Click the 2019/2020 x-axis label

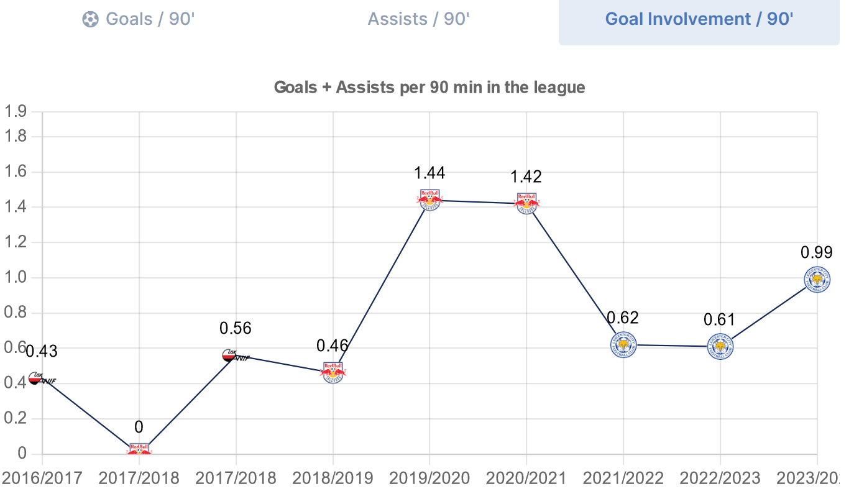(x=429, y=479)
